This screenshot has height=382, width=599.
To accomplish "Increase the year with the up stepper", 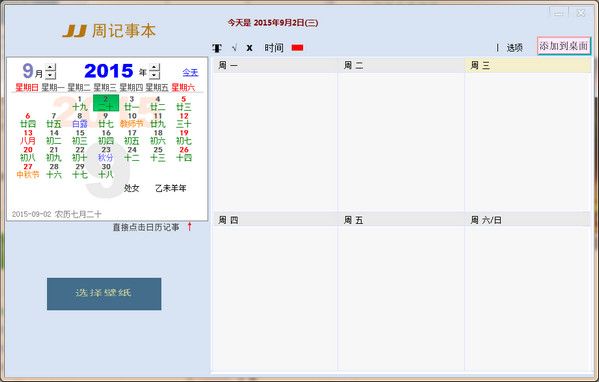I will coord(154,67).
